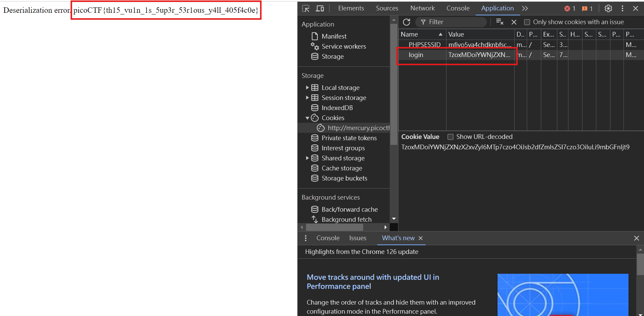Viewport: 644px width, 316px height.
Task: Click the sidebar scroll-down arrow
Action: (x=394, y=219)
